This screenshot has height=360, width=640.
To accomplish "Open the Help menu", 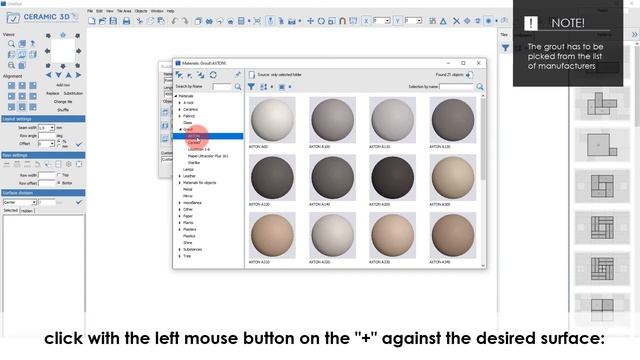I will point(171,11).
